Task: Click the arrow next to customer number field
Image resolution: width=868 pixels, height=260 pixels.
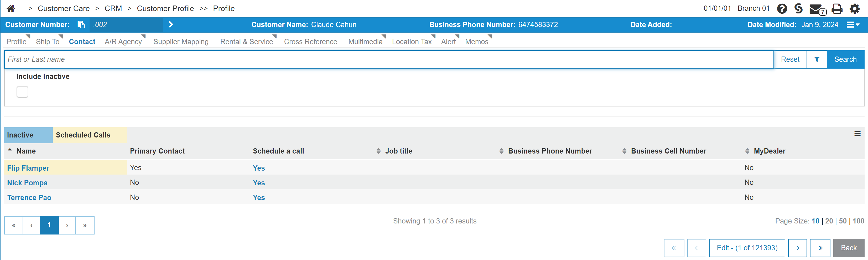Action: tap(171, 25)
